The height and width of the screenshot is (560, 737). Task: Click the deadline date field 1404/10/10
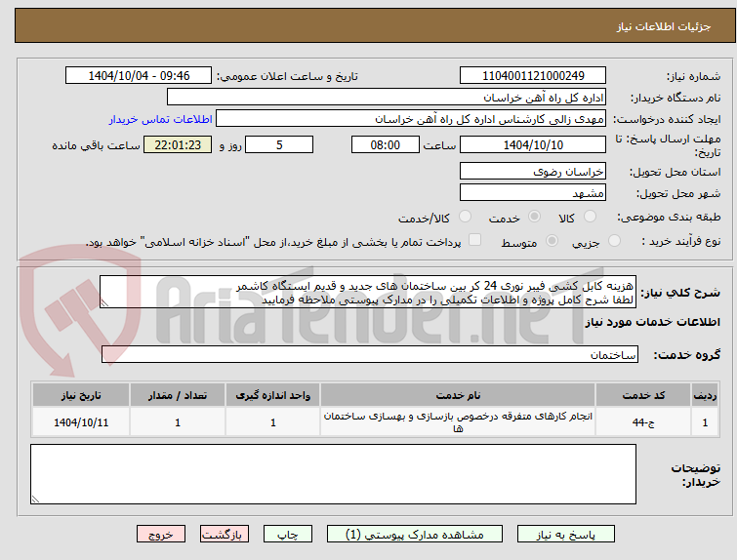[x=533, y=144]
